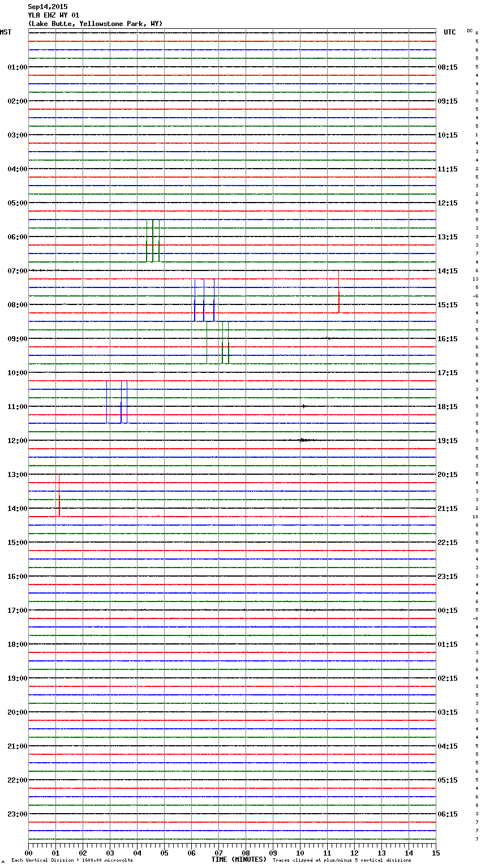This screenshot has width=481, height=868.
Task: Click the 21:15 UTC time label
Action: [x=448, y=509]
